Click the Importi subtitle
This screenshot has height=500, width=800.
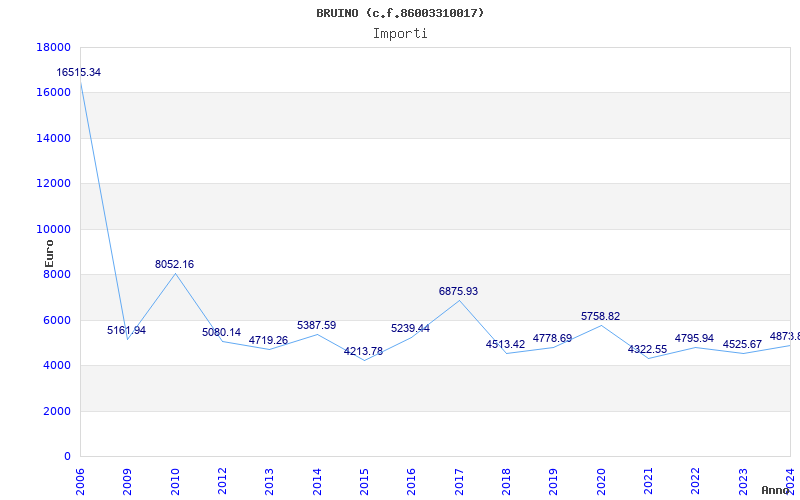[x=400, y=34]
